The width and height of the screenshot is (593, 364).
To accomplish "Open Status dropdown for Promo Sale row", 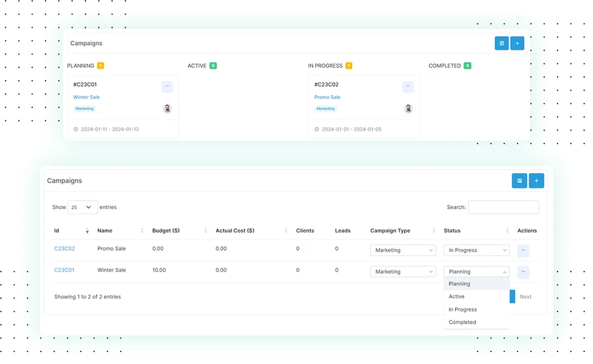I will [x=476, y=250].
